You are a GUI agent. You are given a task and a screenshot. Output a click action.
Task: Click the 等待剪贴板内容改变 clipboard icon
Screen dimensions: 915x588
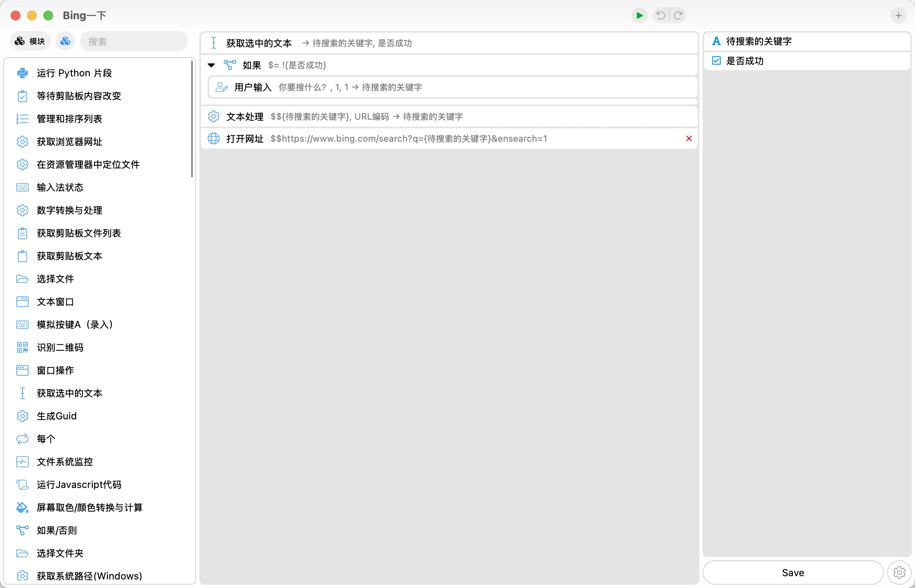pyautogui.click(x=22, y=96)
